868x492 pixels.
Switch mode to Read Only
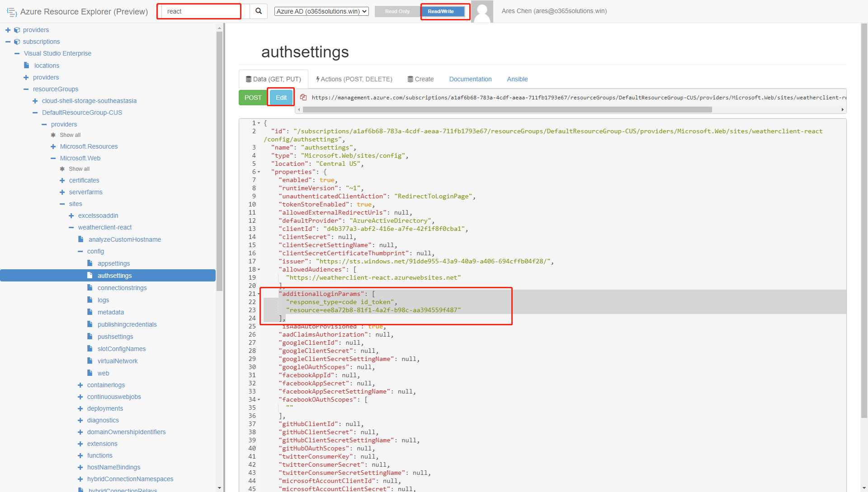point(397,11)
